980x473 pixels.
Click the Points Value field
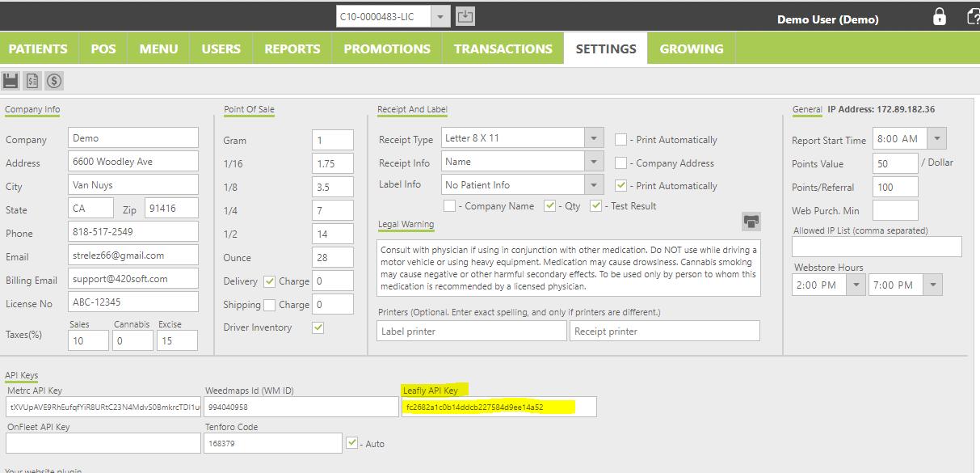(895, 163)
